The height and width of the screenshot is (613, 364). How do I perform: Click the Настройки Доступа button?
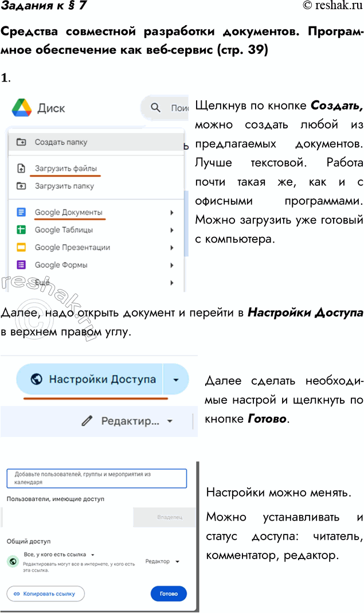[x=89, y=379]
